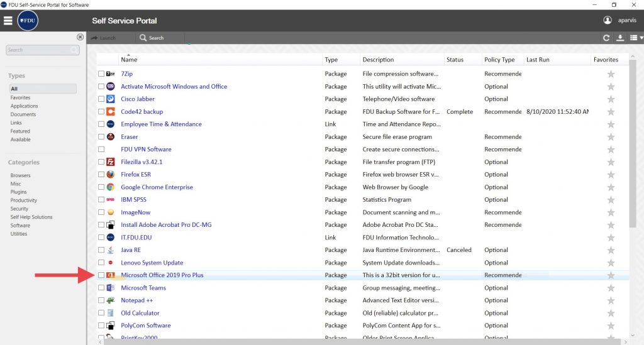Open the hamburger navigation menu
The height and width of the screenshot is (345, 644).
pos(8,21)
